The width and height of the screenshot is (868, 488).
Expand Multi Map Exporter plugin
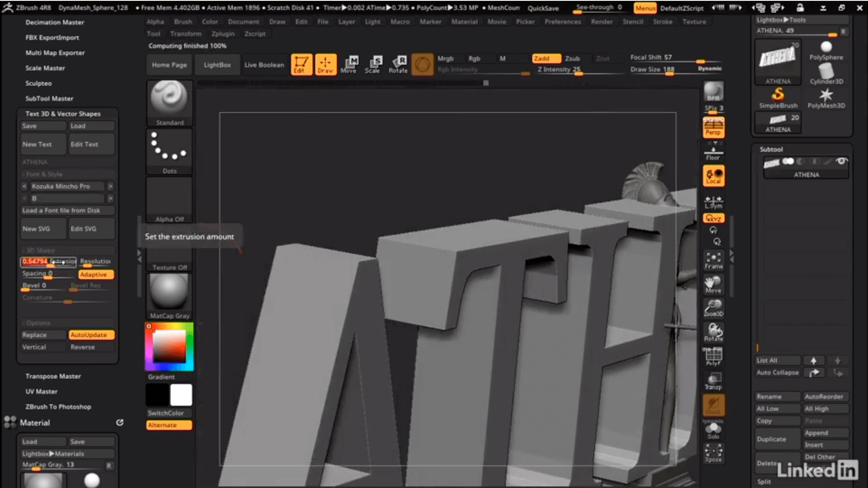[55, 53]
